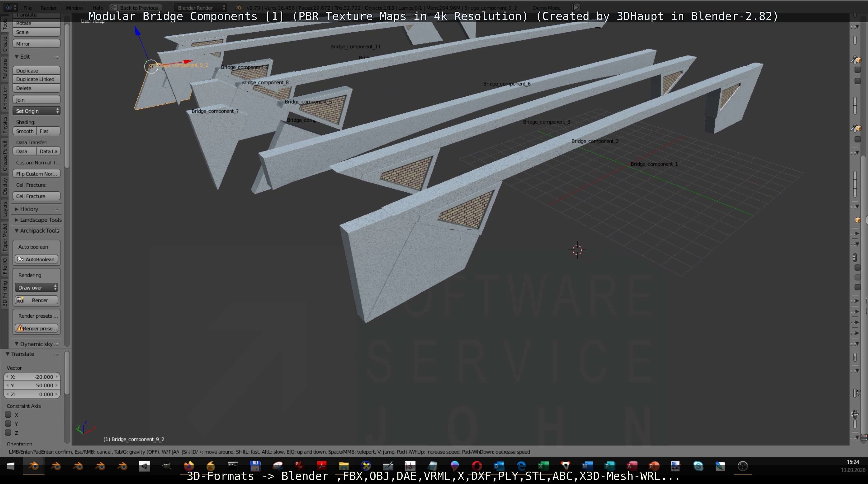The width and height of the screenshot is (868, 484).
Task: Grab the red X-axis manipulator arrow
Action: [x=188, y=62]
